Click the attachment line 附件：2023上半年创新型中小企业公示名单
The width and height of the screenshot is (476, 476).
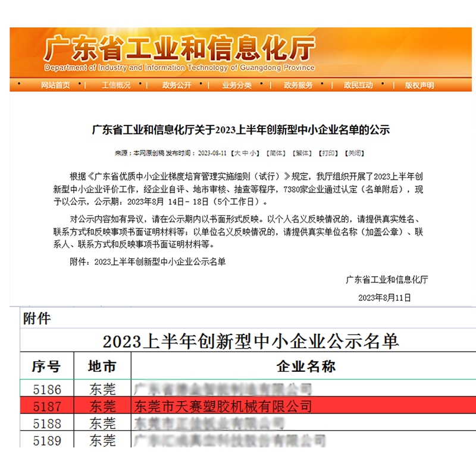click(x=148, y=261)
